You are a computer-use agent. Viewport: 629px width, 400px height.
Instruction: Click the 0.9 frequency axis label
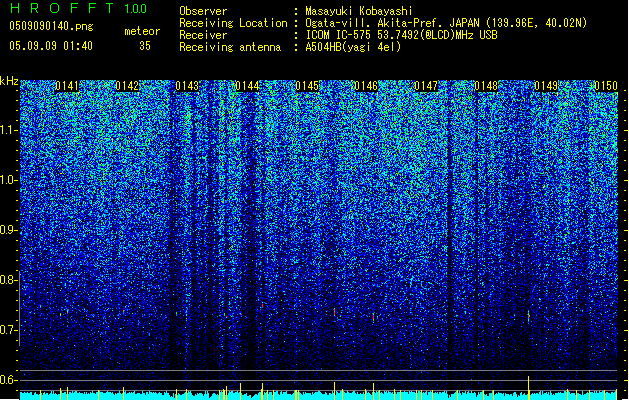click(x=9, y=230)
